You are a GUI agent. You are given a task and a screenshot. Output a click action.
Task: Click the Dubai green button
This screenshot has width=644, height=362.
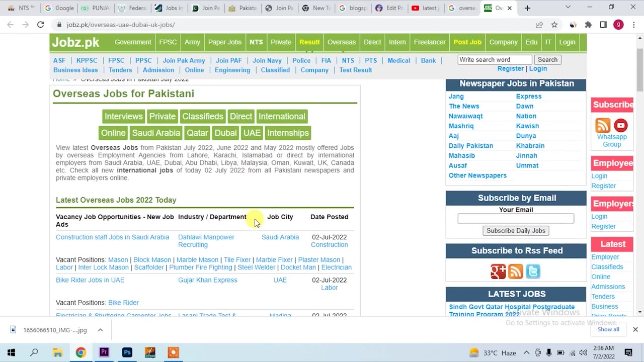[x=225, y=133]
